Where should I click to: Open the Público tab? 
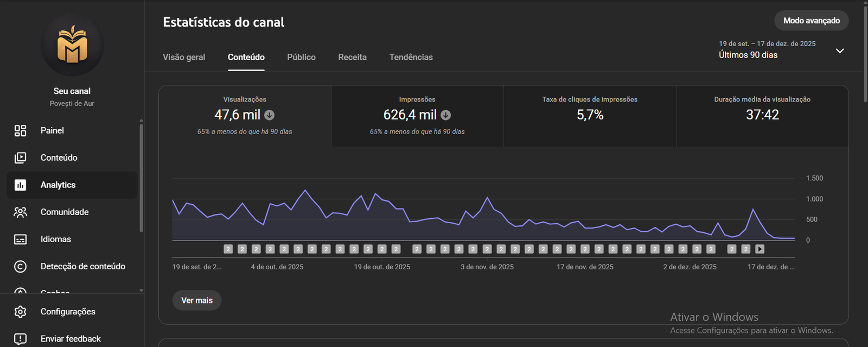click(x=301, y=57)
